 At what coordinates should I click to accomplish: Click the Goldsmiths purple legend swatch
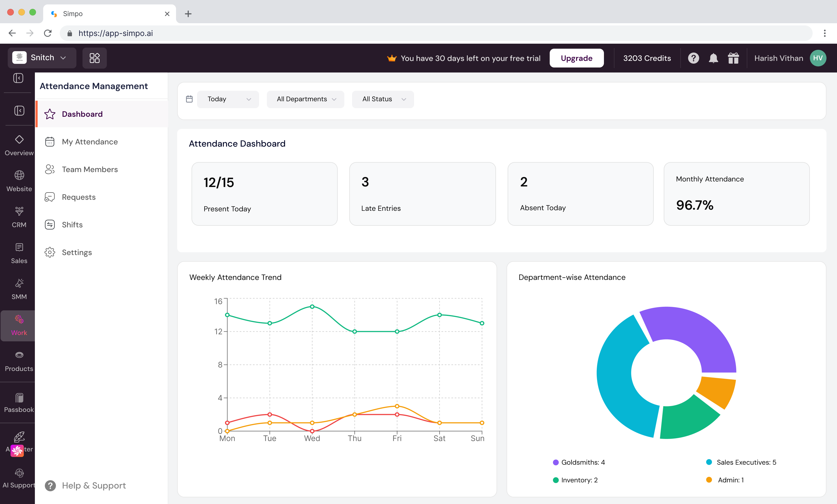coord(556,462)
